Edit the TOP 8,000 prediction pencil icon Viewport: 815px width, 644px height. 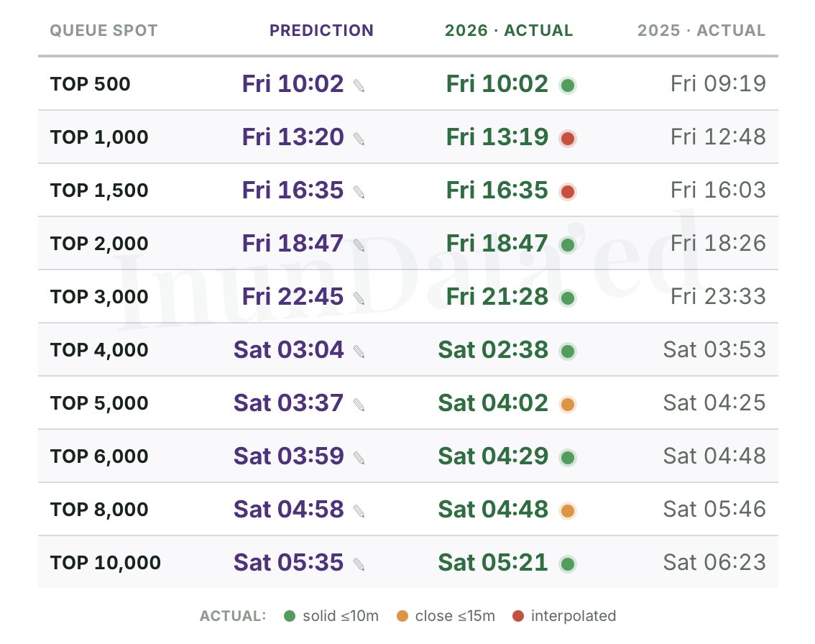[x=359, y=511]
